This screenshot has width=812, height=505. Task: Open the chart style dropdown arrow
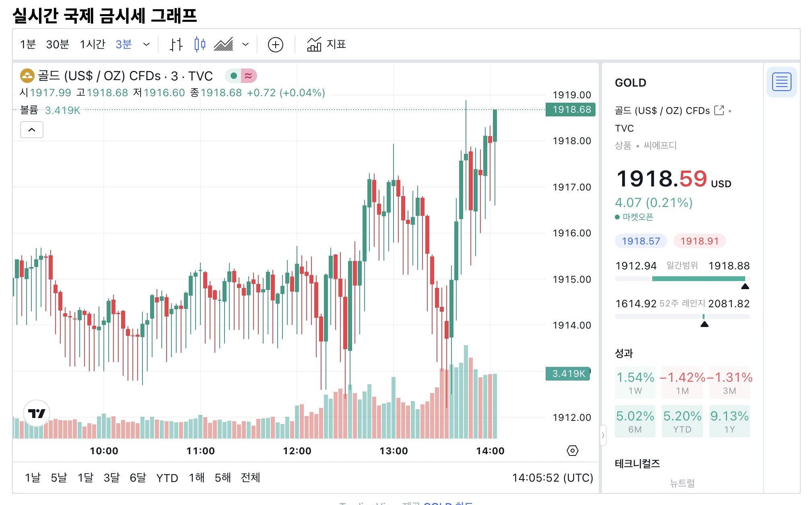point(245,44)
